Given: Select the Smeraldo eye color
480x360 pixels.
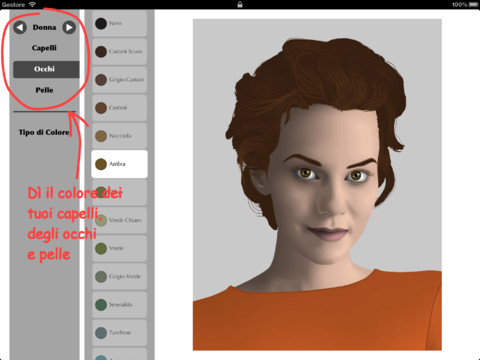Looking at the screenshot, I should (x=119, y=305).
